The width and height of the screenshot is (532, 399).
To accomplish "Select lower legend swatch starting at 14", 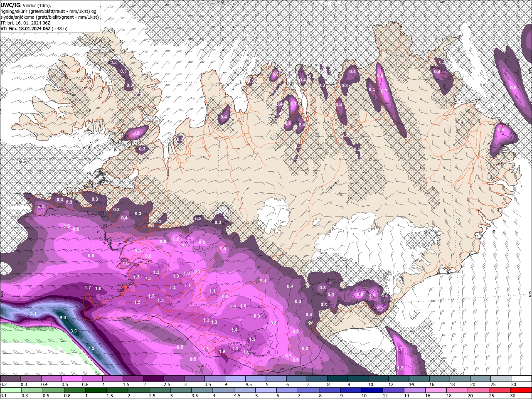I will 415,390.
